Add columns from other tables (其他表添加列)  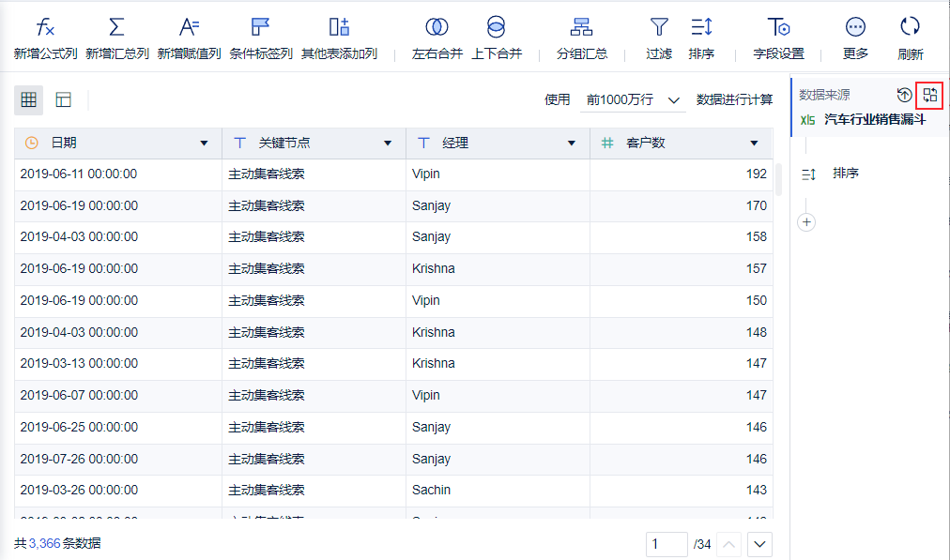(x=339, y=38)
